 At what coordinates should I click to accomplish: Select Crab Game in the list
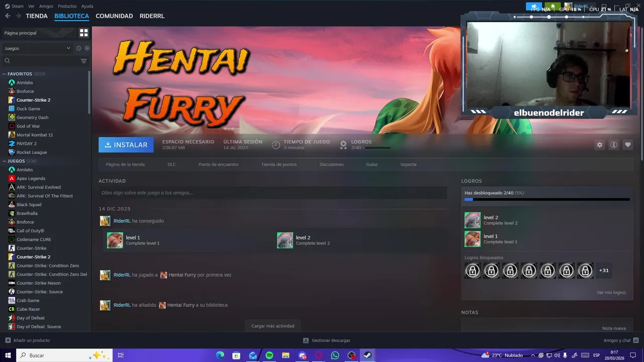point(28,300)
